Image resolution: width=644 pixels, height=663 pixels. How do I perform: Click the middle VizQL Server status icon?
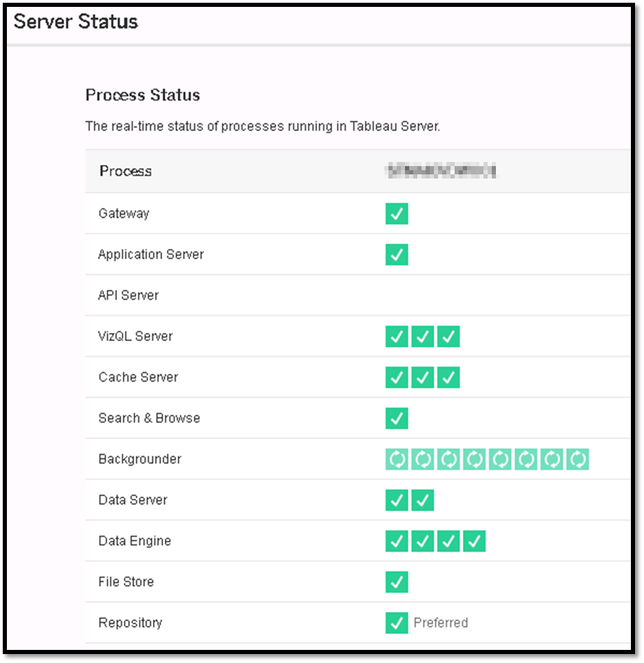[x=422, y=336]
